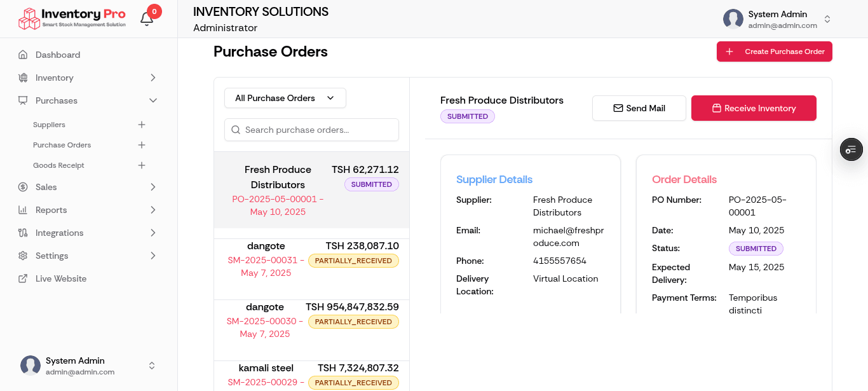Open the notifications bell icon

[x=147, y=19]
